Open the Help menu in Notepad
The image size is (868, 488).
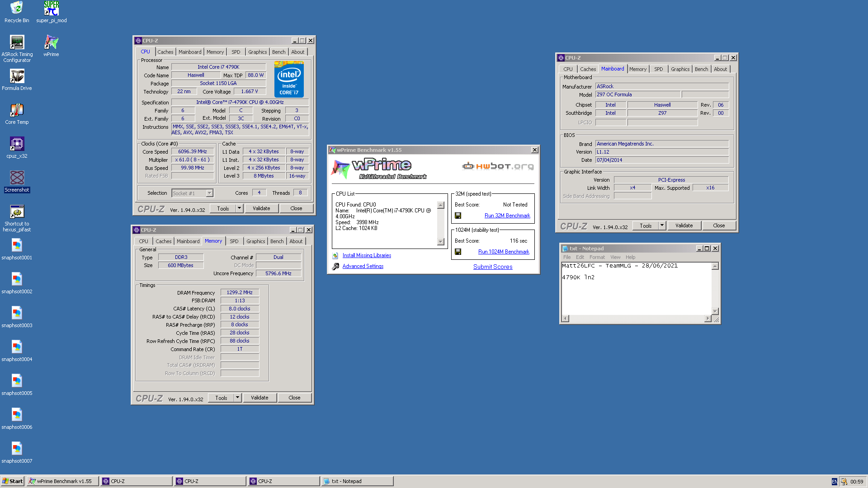[x=630, y=257]
